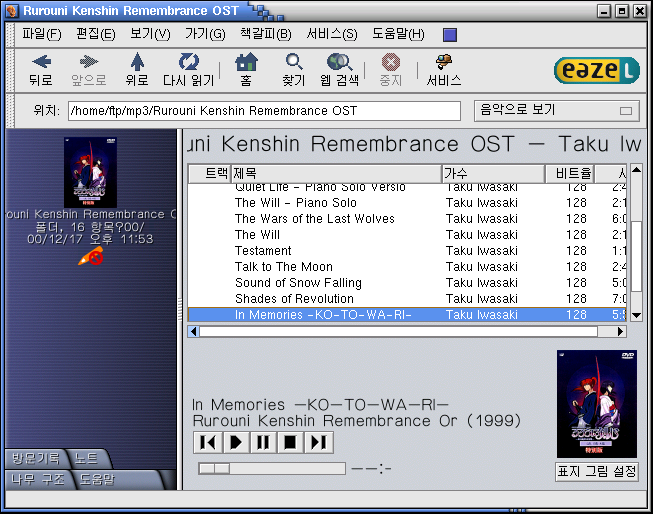Sort by the 제목 column header
This screenshot has width=653, height=514.
[336, 174]
